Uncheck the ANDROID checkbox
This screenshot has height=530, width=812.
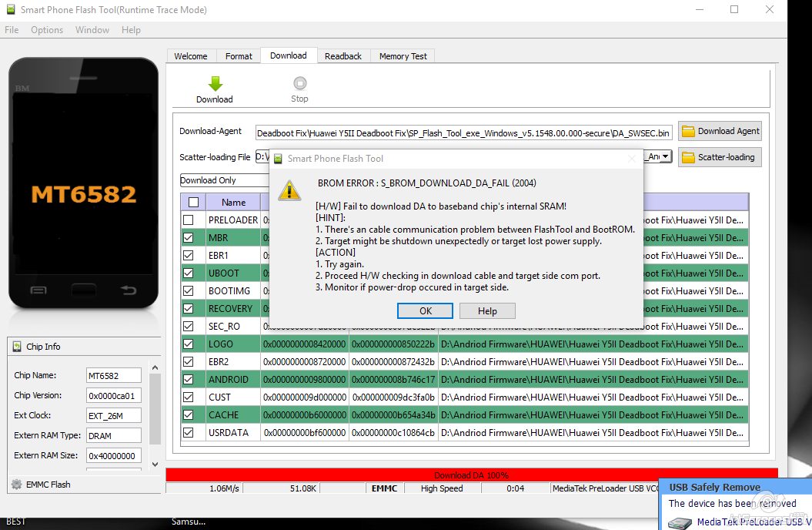click(x=189, y=379)
